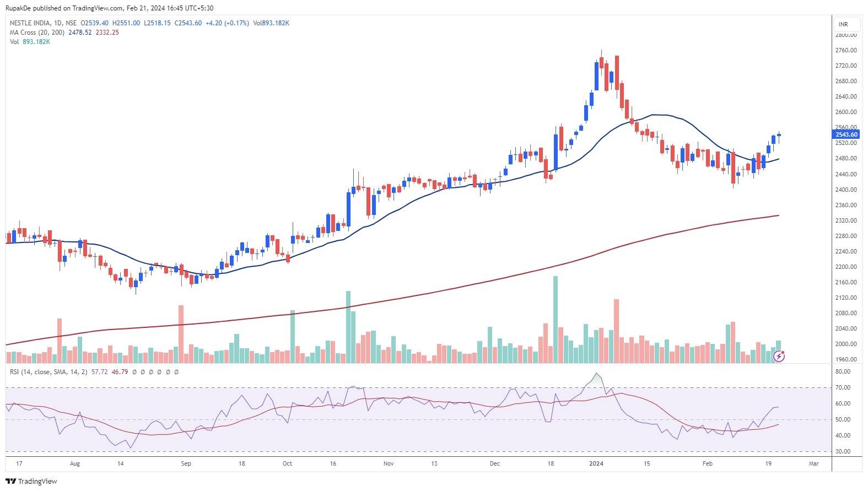Select the 1D interval label
Image resolution: width=868 pixels, height=491 pixels.
[x=57, y=23]
